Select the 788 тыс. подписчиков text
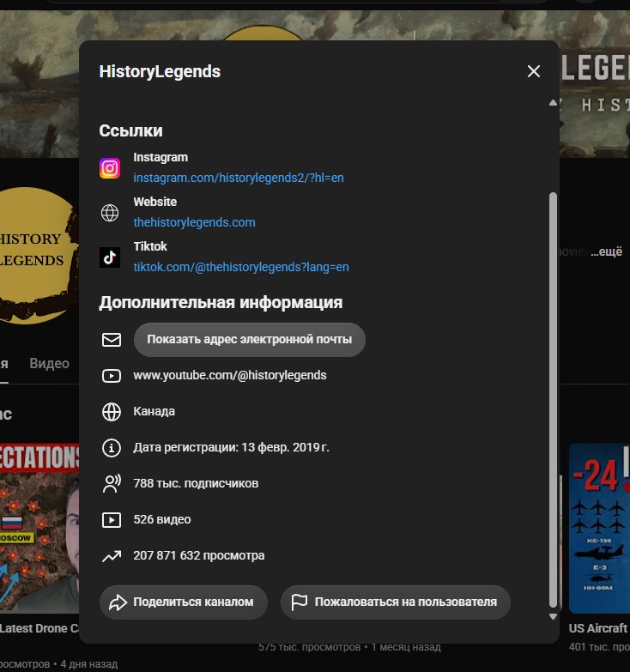 [196, 483]
